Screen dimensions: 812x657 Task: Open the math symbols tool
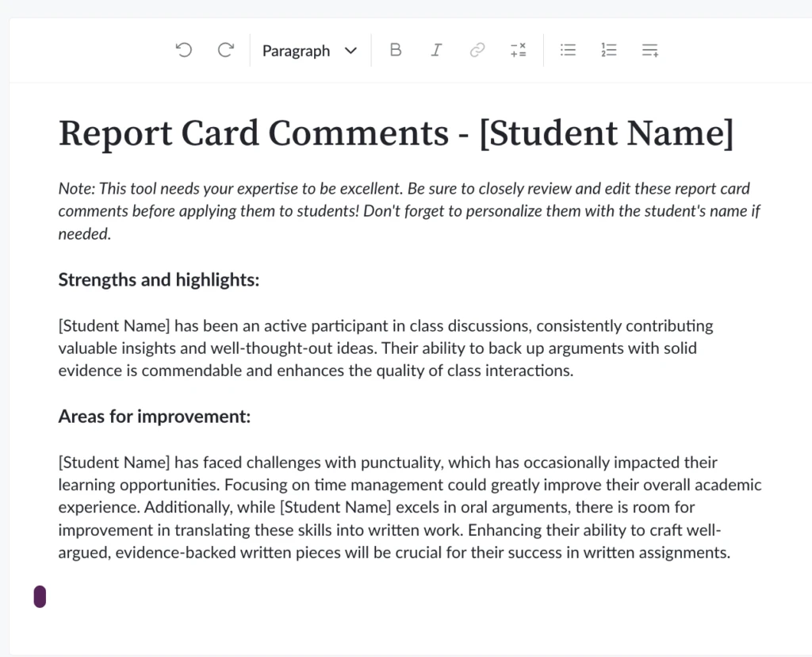519,49
